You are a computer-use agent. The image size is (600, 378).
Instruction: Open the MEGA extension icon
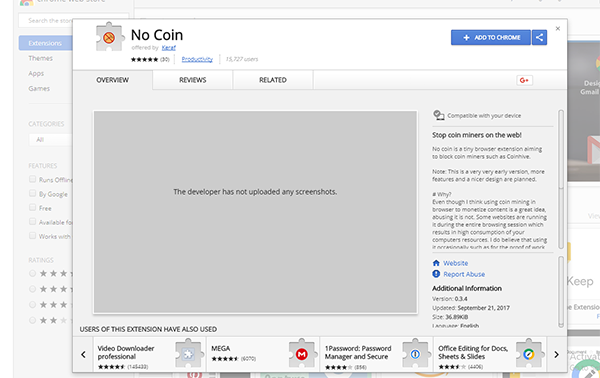pos(302,354)
